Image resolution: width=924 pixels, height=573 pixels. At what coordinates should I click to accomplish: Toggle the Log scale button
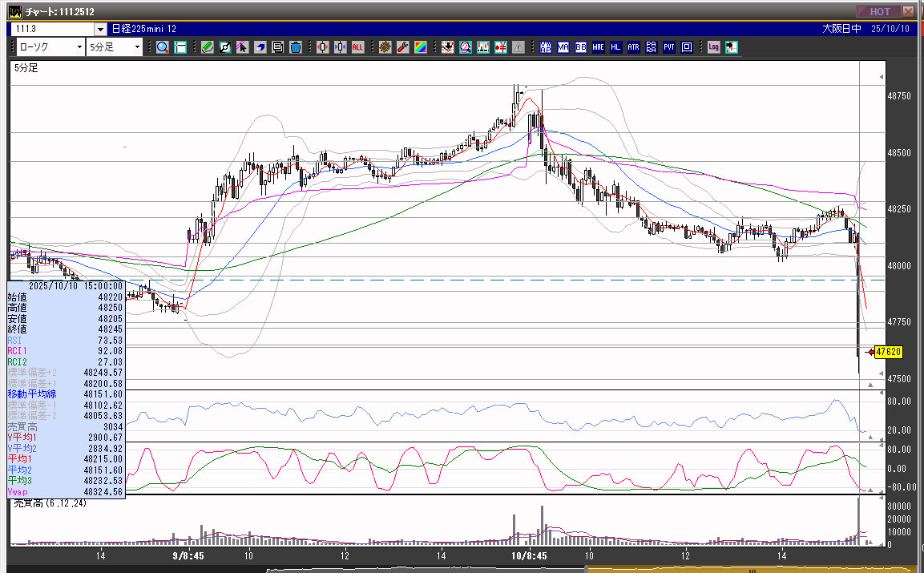click(713, 47)
